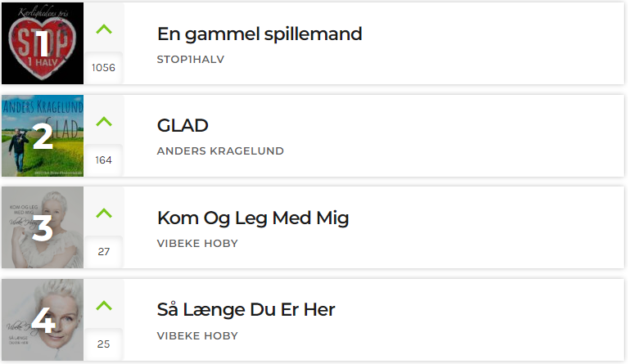628x364 pixels.
Task: Select artist name STOP1HALV
Action: (191, 59)
